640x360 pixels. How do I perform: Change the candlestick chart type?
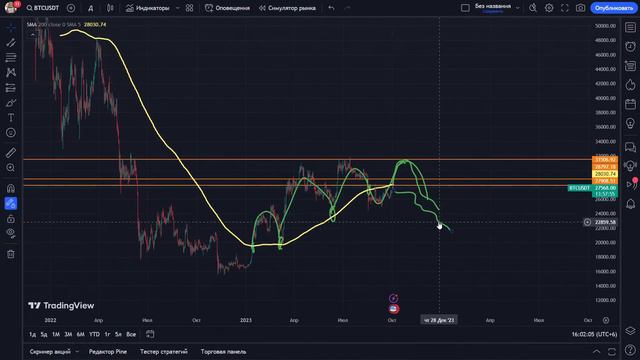110,8
